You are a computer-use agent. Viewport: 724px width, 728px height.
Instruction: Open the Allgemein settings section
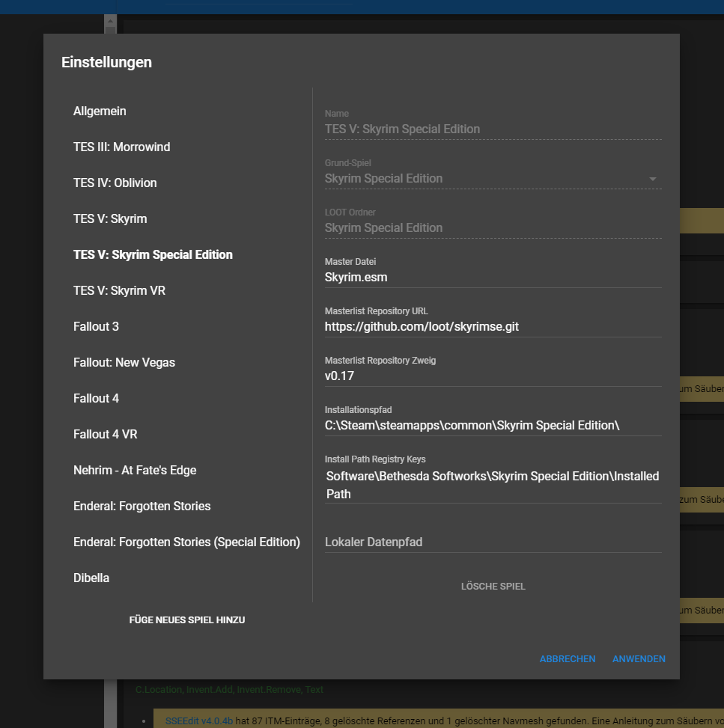tap(100, 111)
